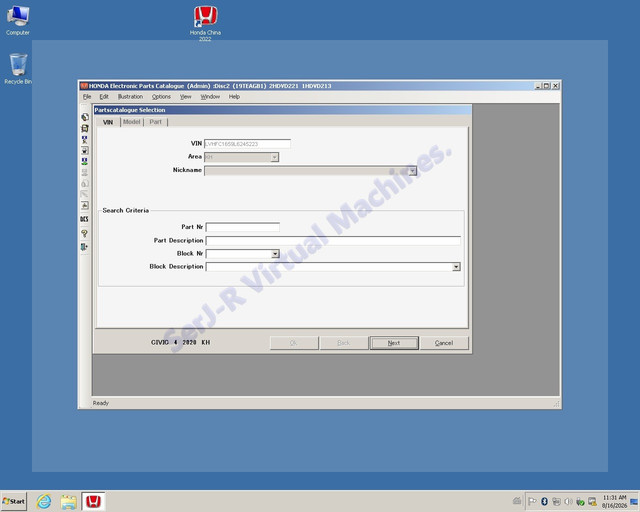This screenshot has width=640, height=512.
Task: Click the yellow question mark help icon
Action: 84,233
